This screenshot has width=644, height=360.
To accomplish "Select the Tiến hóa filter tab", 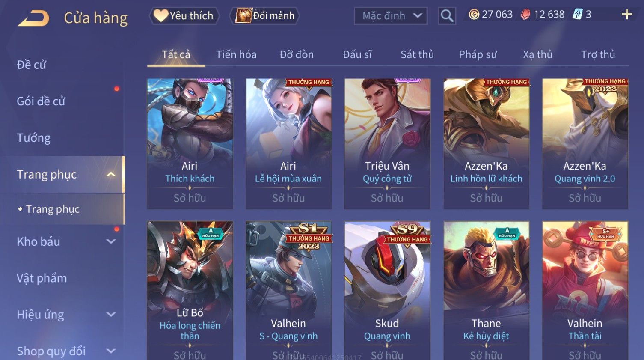I will point(236,54).
